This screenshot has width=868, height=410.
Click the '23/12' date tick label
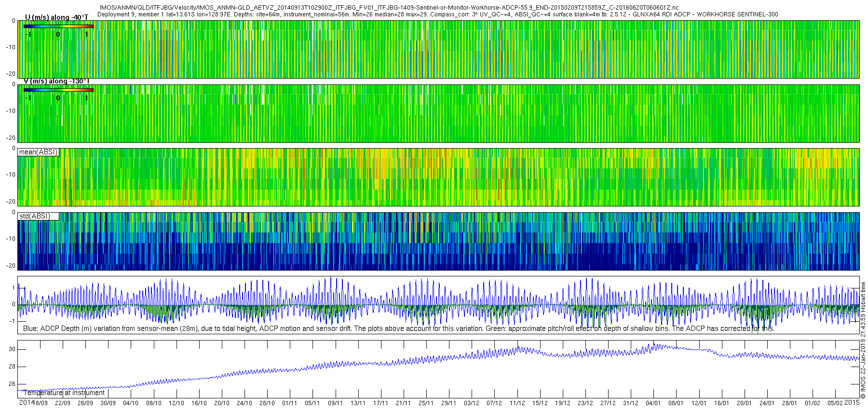tap(585, 403)
